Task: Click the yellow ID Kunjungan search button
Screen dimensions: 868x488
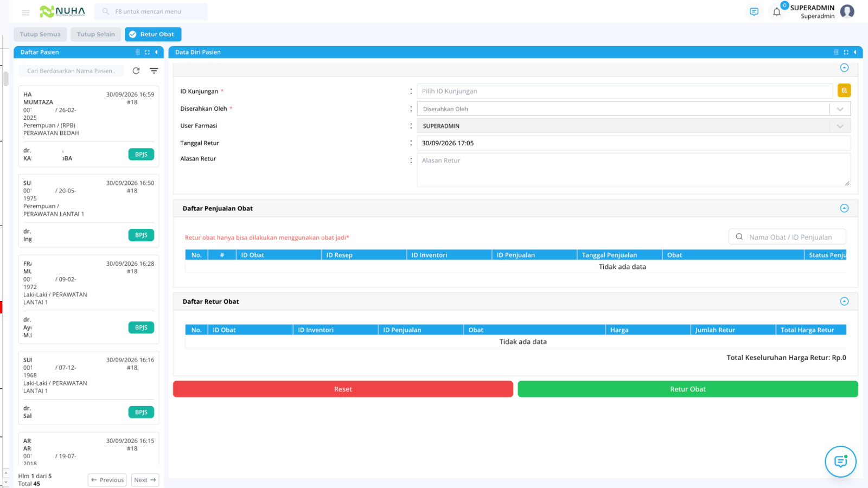Action: [x=844, y=91]
